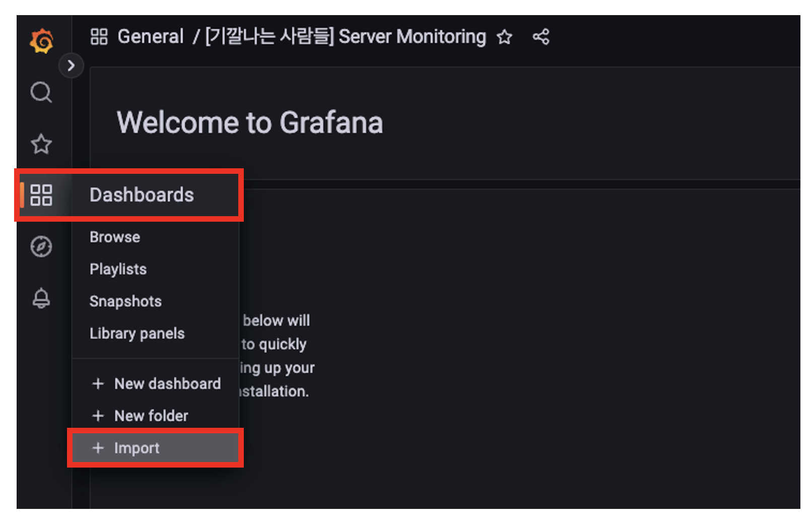Open the Explore compass icon

tap(41, 246)
